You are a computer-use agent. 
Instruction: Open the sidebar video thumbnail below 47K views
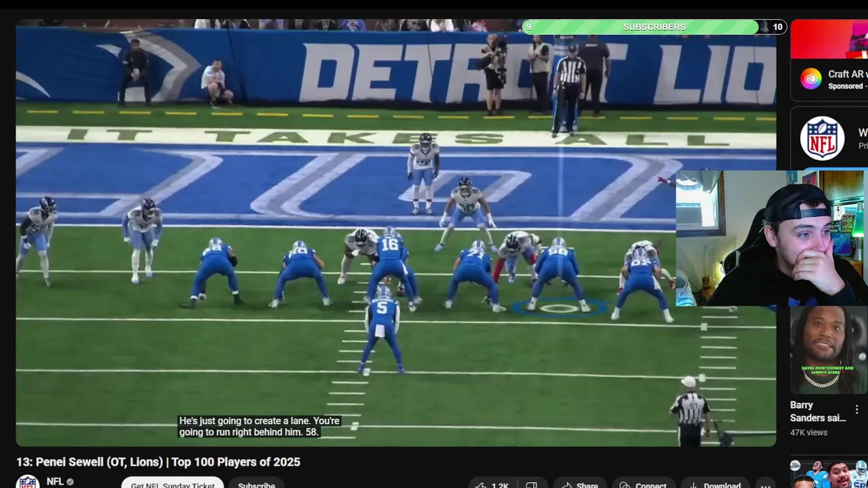pos(829,473)
